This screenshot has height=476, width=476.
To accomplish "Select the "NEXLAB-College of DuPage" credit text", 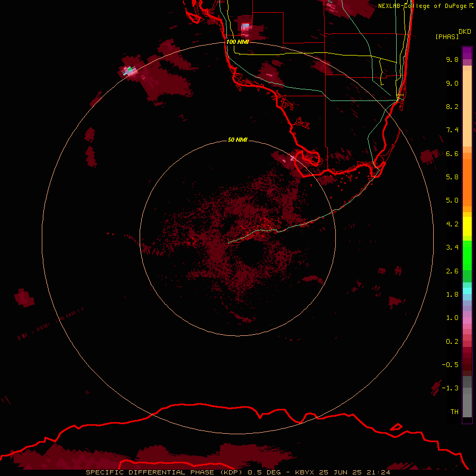I will [x=422, y=6].
